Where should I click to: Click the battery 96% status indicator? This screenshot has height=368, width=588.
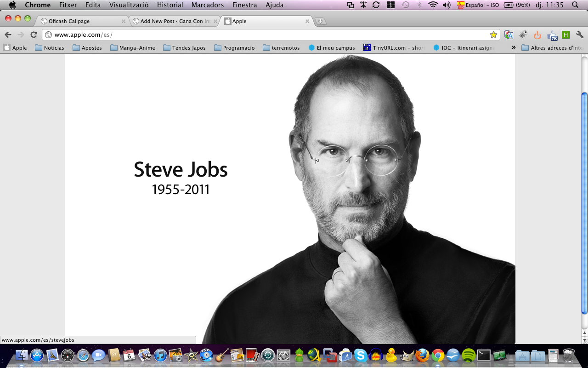[x=517, y=5]
